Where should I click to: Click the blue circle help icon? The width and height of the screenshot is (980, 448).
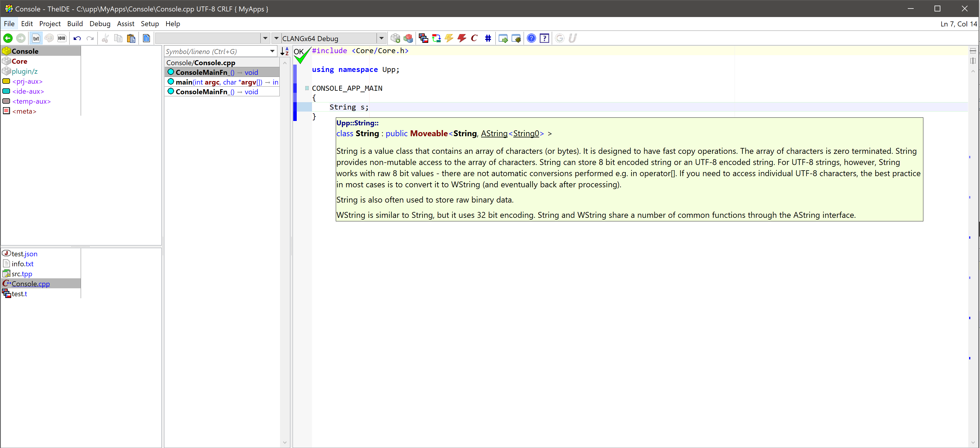pyautogui.click(x=531, y=38)
